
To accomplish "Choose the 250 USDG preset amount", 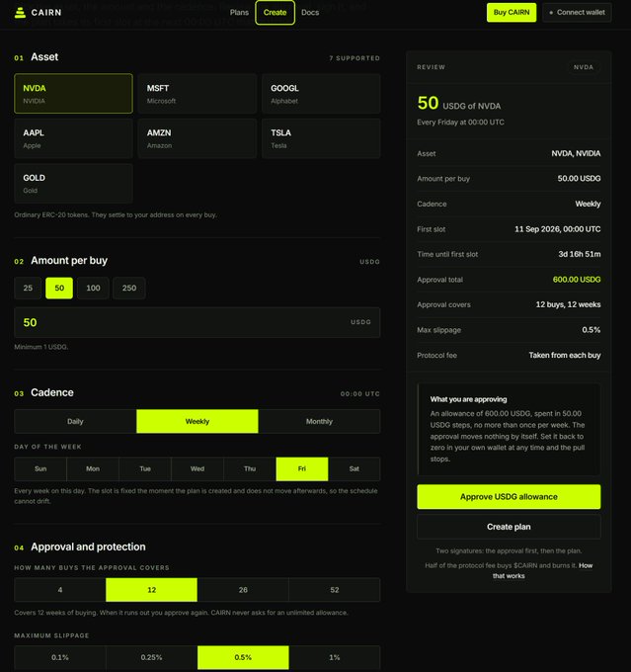I will (129, 288).
